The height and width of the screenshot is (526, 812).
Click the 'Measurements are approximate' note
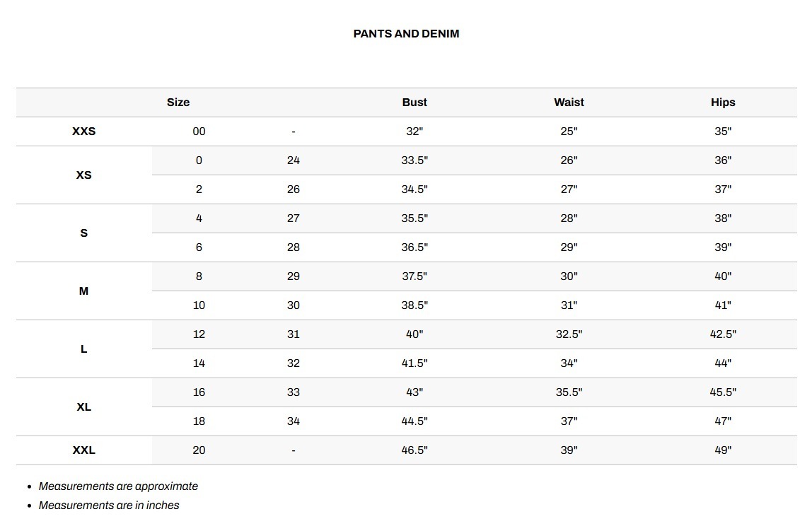(118, 486)
